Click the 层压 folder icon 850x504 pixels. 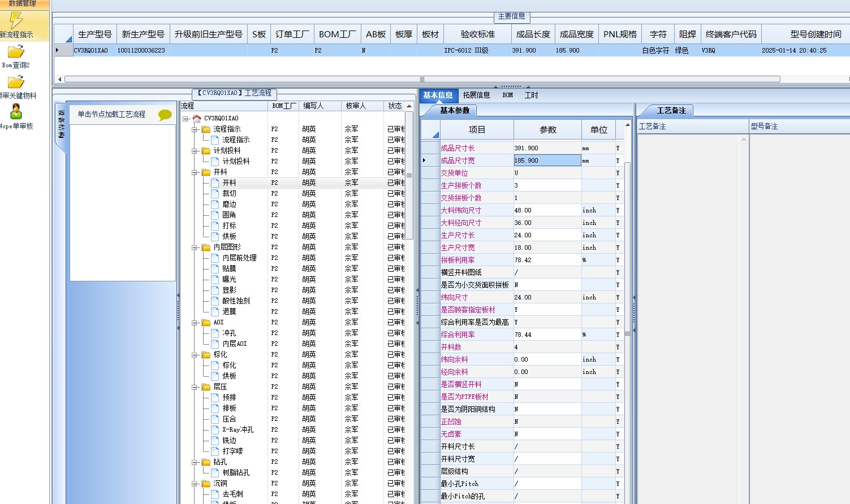[x=206, y=387]
